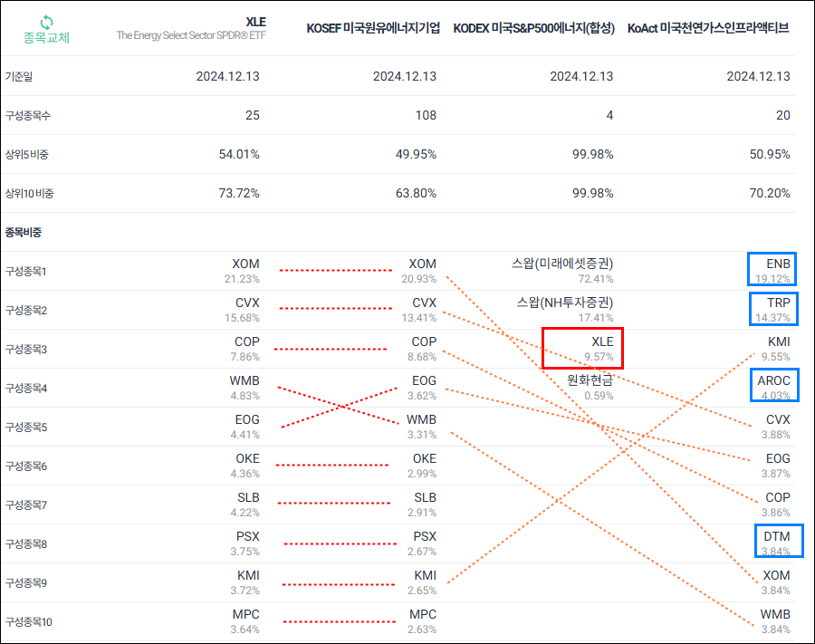
Task: Select SLB 2.91% holding
Action: pos(422,505)
